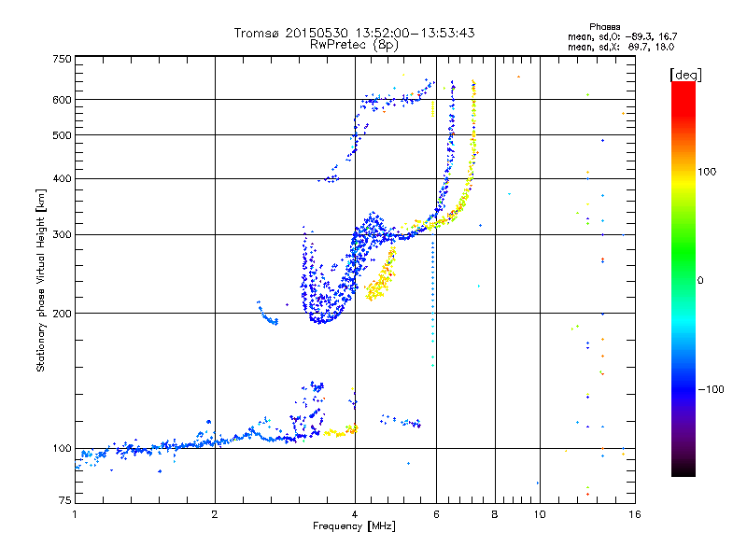
Task: Click the x-axis tick label '8'
Action: point(495,514)
